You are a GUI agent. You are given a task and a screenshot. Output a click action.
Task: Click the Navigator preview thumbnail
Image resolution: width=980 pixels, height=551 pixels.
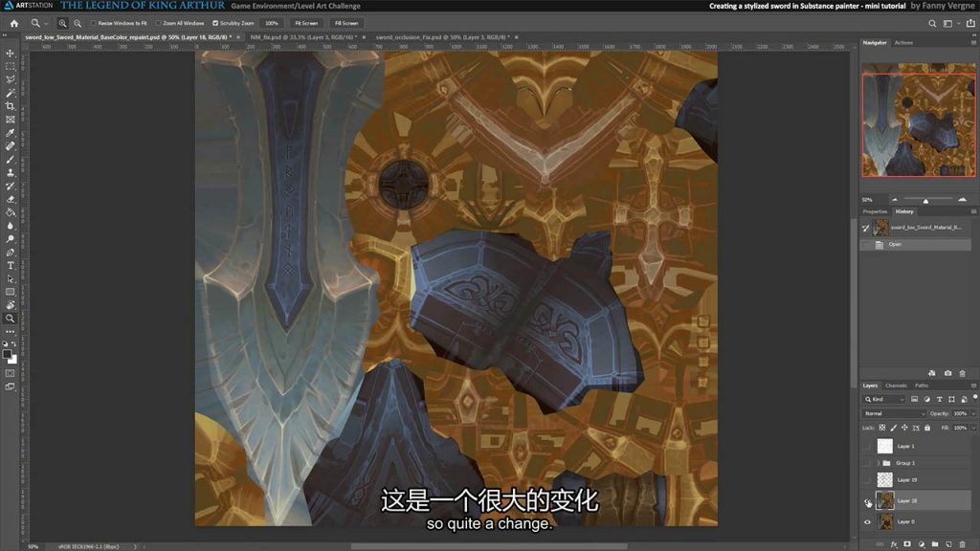pos(918,120)
